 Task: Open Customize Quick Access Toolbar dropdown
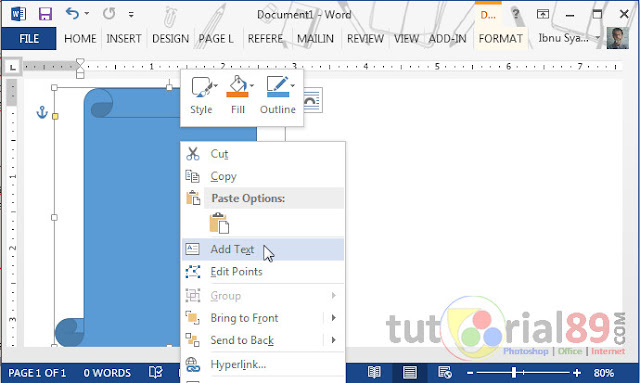click(x=131, y=14)
